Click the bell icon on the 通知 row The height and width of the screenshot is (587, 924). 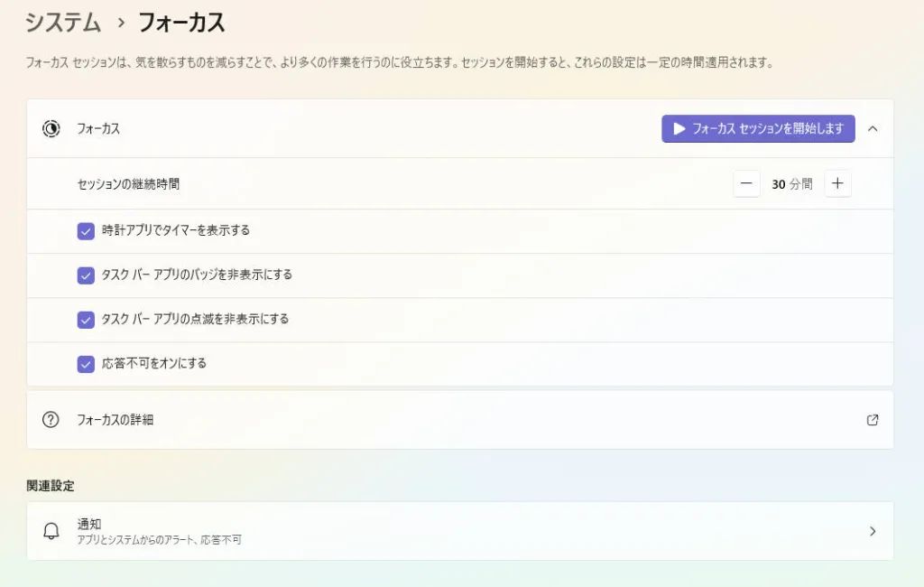point(52,530)
